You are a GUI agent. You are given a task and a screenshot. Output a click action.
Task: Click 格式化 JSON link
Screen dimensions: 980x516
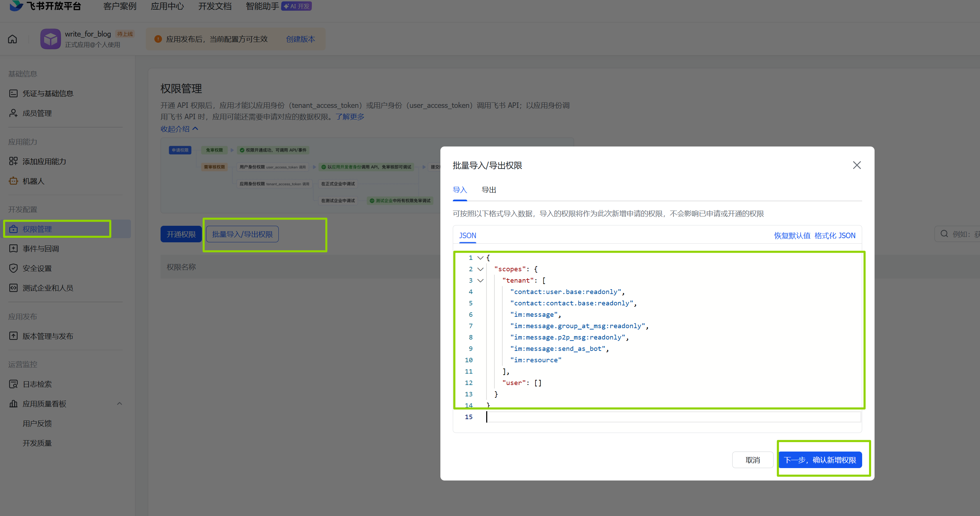point(835,235)
